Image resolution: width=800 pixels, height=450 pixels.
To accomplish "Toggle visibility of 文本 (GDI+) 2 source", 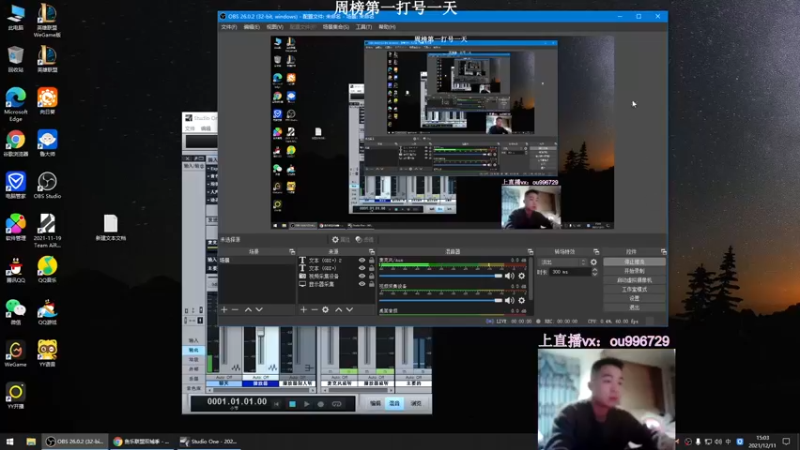I will (x=362, y=260).
